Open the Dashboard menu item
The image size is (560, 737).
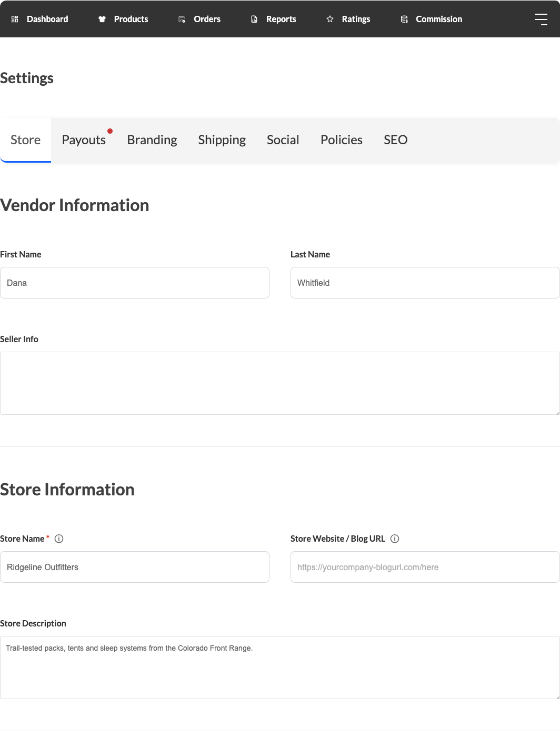(40, 19)
